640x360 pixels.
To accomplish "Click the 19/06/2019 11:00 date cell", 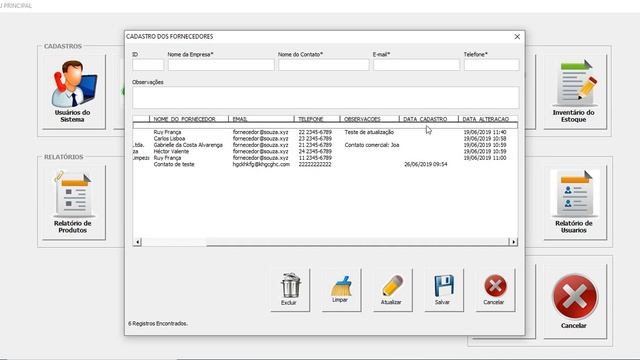I will [485, 158].
